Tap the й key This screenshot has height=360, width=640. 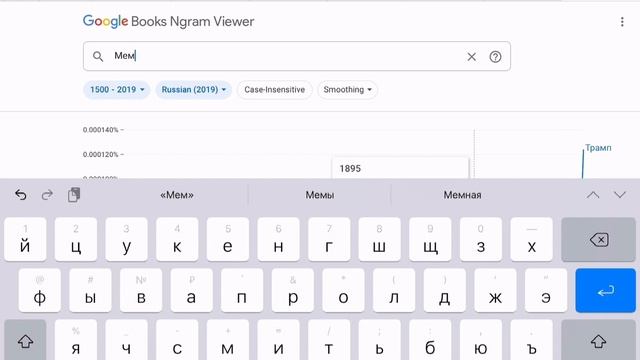point(25,240)
